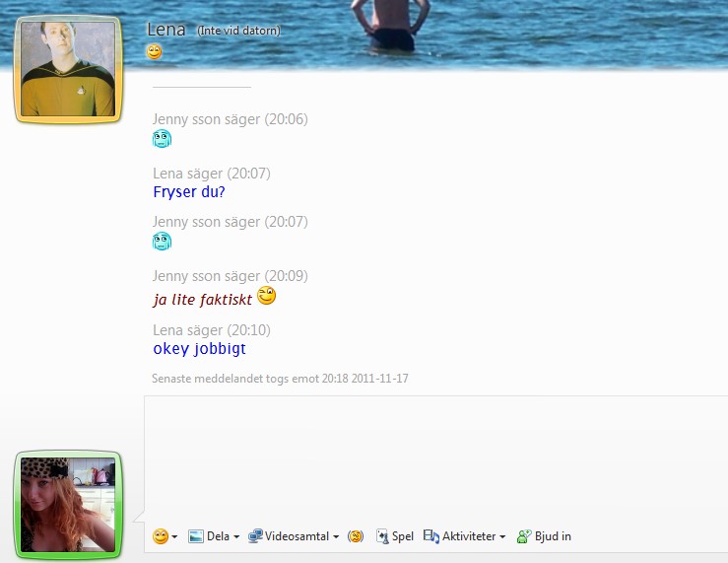Screen dimensions: 728x563
Task: Open Lena's yellow-framed display picture
Action: point(68,69)
